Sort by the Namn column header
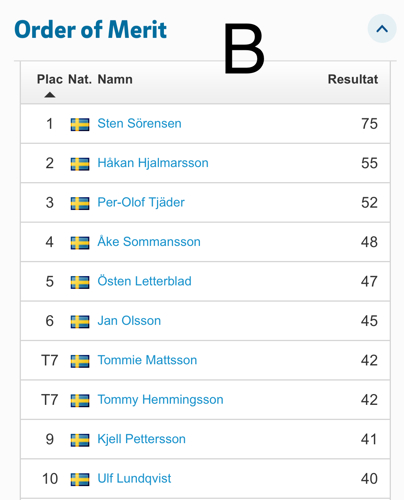 (115, 79)
